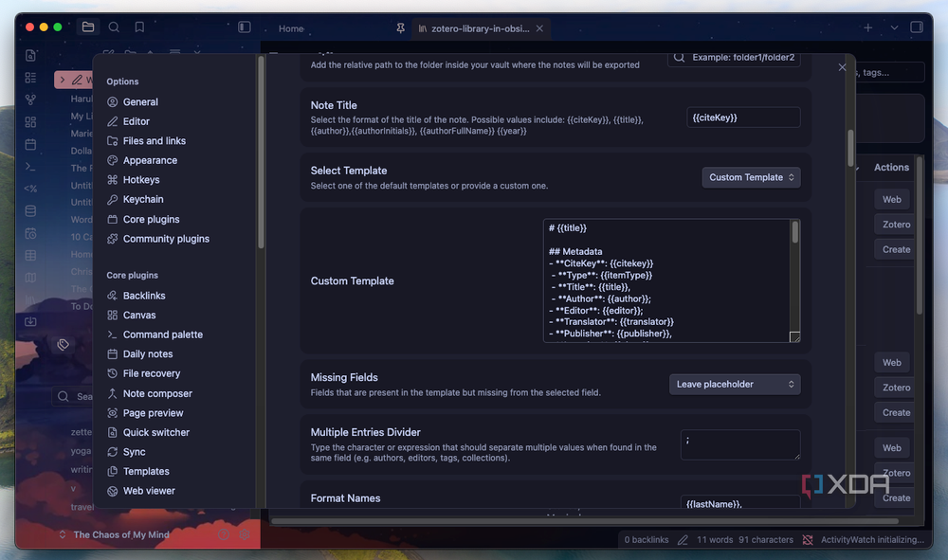This screenshot has height=560, width=948.
Task: Close the settings dialog
Action: pyautogui.click(x=842, y=67)
